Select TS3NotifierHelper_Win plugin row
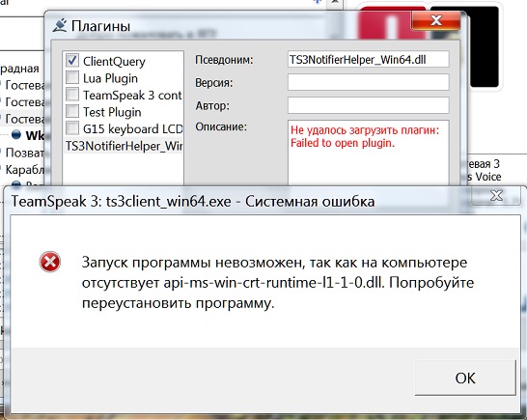Viewport: 527px width, 420px height. [124, 146]
